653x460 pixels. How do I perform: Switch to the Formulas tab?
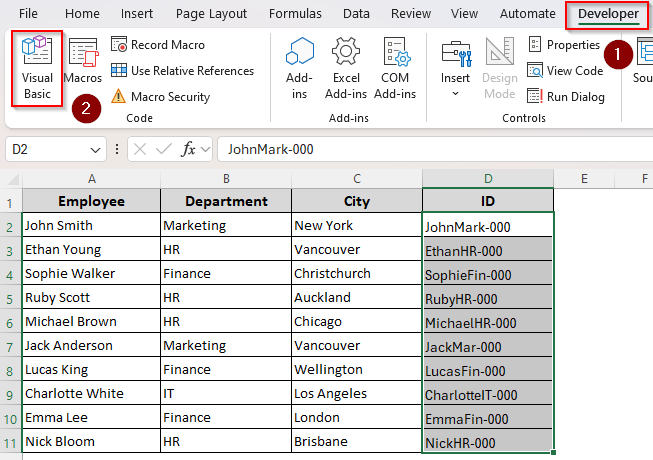pyautogui.click(x=295, y=14)
